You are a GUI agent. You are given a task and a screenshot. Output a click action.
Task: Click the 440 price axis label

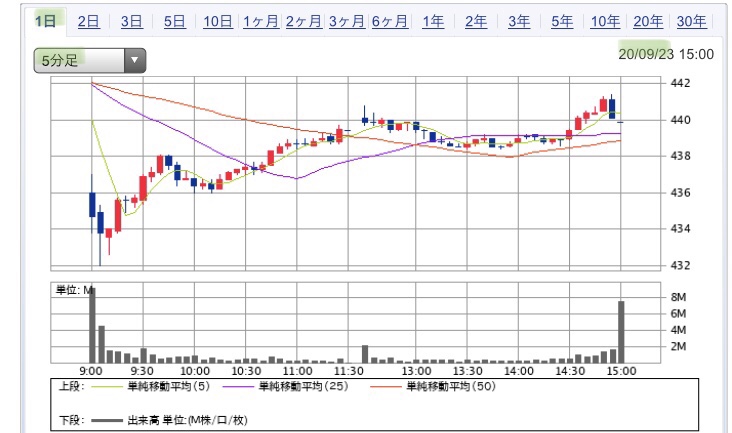[x=680, y=120]
